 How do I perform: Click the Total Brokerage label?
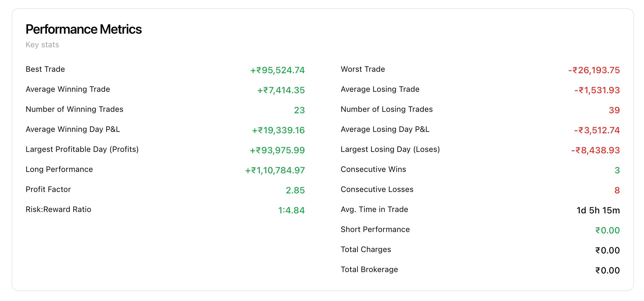[x=369, y=270]
